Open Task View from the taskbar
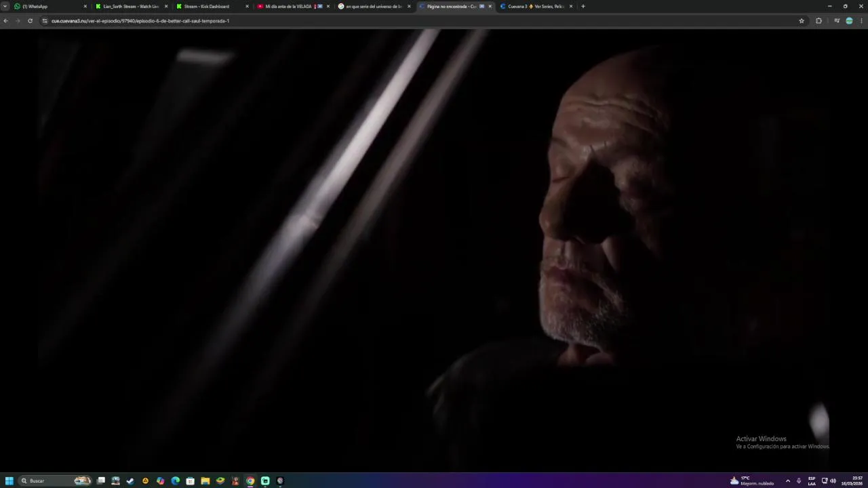The image size is (868, 488). point(101,481)
